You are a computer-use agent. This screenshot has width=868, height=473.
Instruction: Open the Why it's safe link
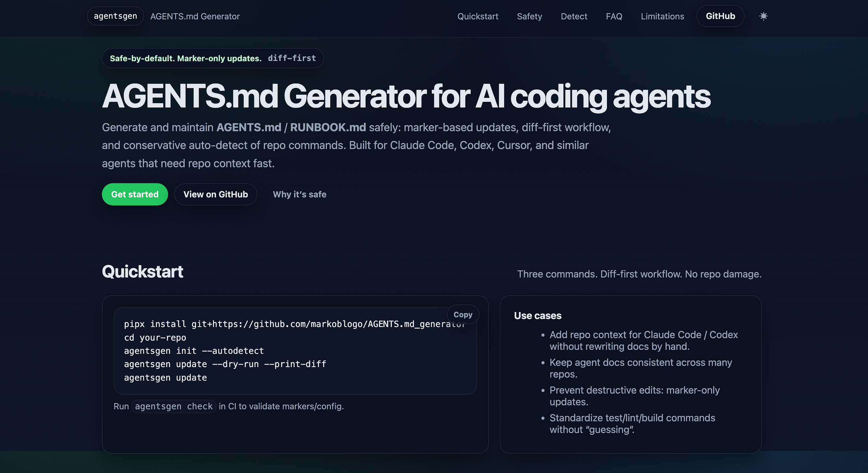click(299, 194)
